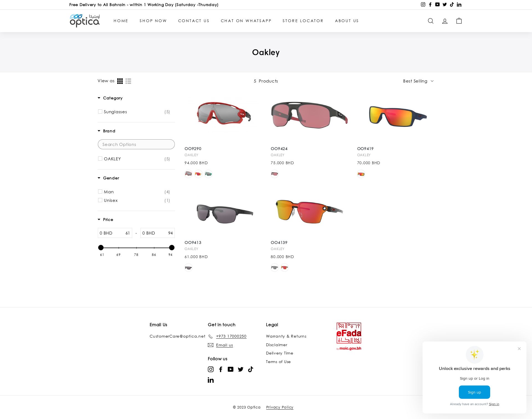The width and height of the screenshot is (532, 419).
Task: Open the account login icon
Action: [445, 21]
